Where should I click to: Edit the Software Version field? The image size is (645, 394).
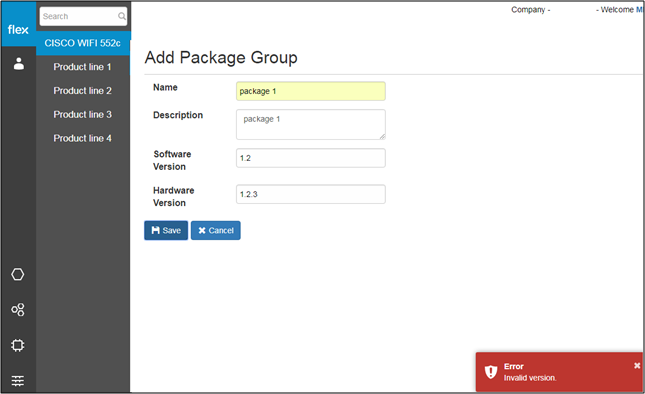[x=311, y=158]
